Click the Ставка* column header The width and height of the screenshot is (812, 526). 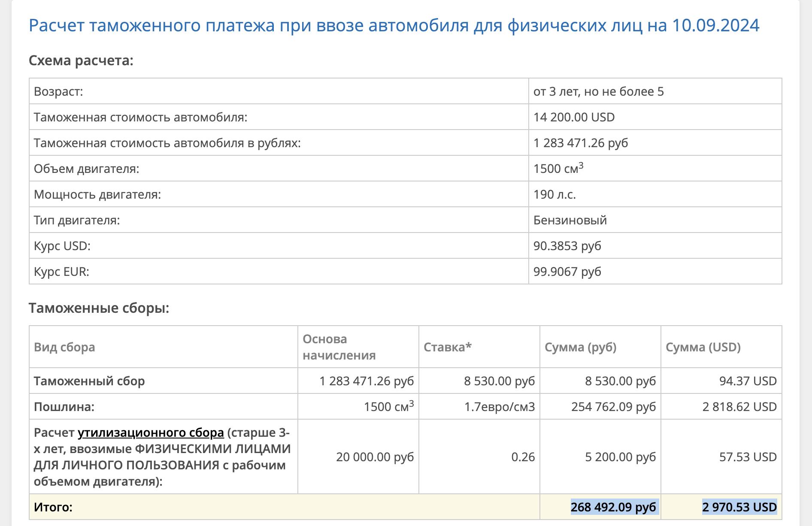(448, 347)
